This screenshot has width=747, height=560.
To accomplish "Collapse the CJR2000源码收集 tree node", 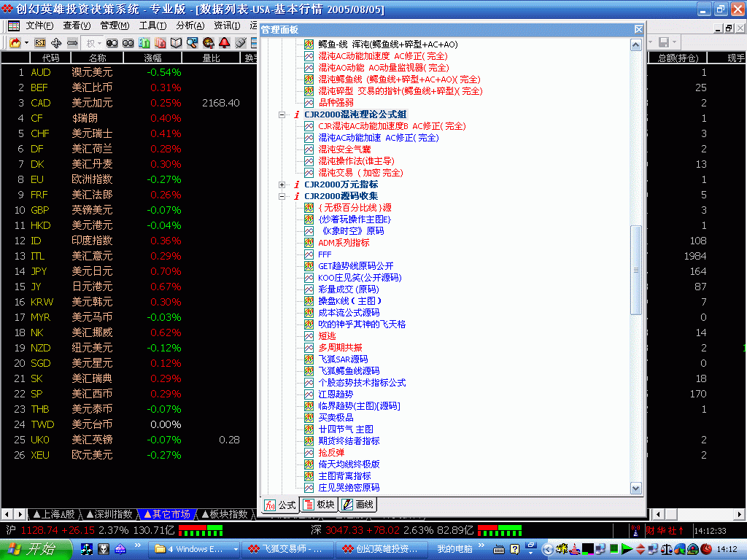I will pyautogui.click(x=282, y=196).
